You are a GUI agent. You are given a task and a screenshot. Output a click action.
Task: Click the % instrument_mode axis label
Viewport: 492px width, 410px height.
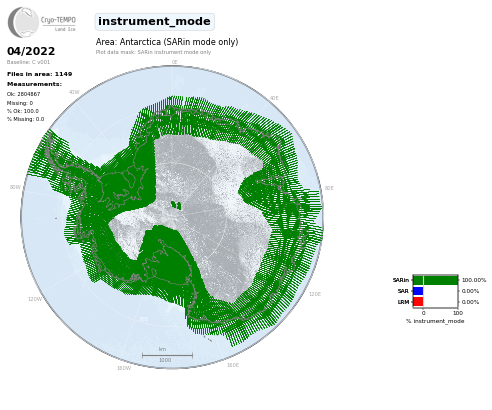(435, 321)
